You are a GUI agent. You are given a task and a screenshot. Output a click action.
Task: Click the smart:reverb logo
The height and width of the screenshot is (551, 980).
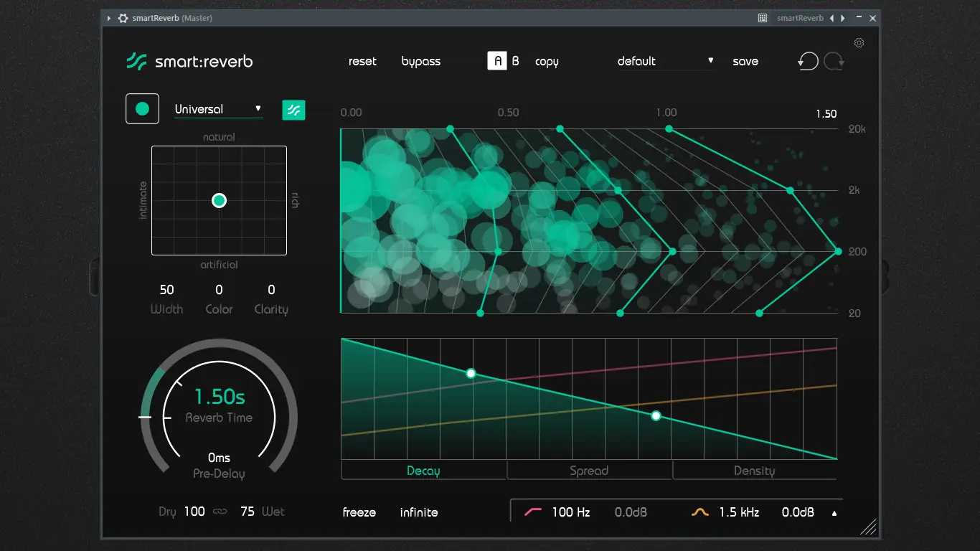(x=189, y=62)
